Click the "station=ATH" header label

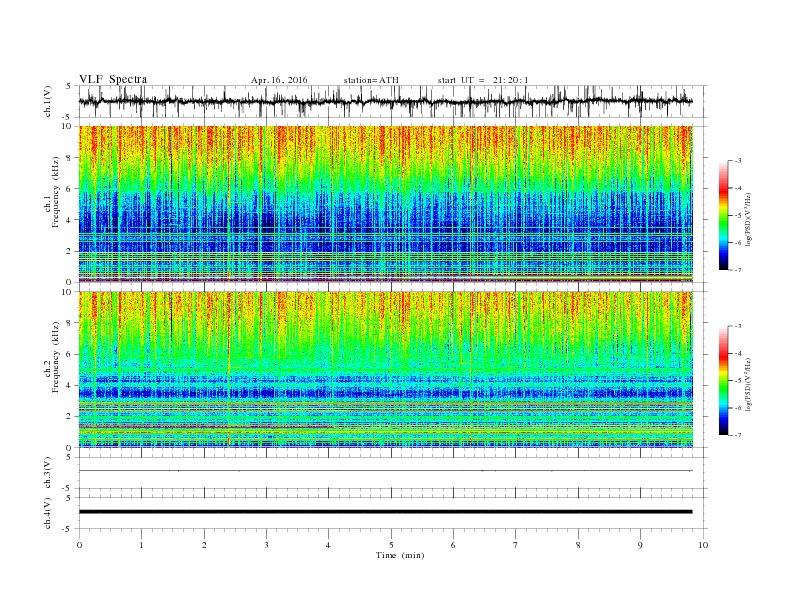tap(371, 80)
